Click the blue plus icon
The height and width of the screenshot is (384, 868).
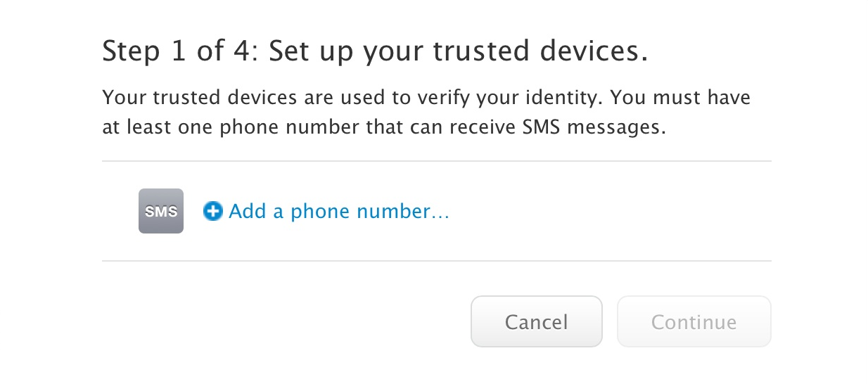pos(212,211)
